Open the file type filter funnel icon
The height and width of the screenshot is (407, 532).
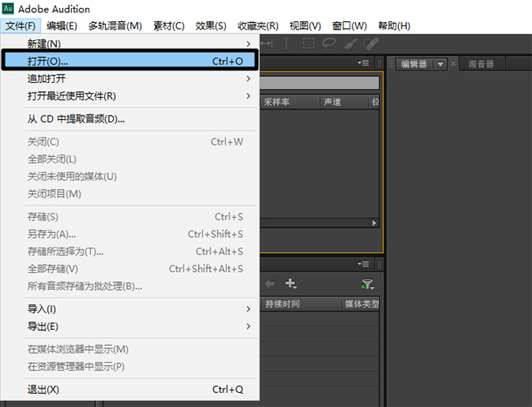click(x=367, y=284)
